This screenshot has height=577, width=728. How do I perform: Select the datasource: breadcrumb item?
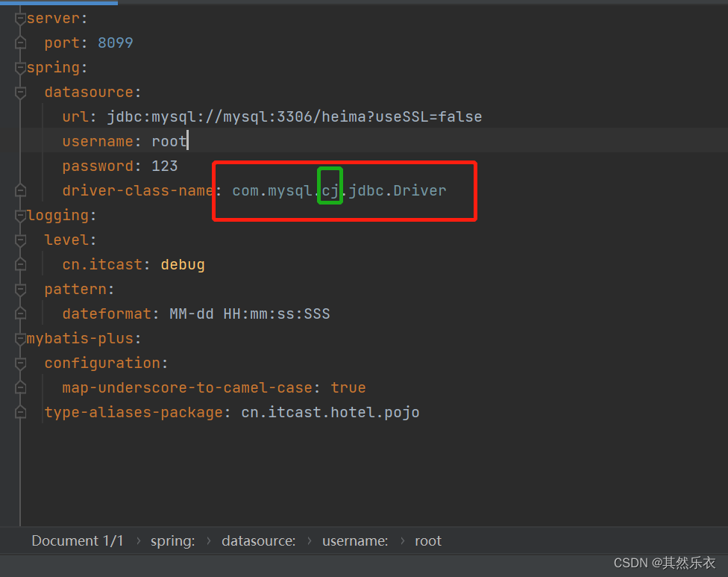coord(258,540)
